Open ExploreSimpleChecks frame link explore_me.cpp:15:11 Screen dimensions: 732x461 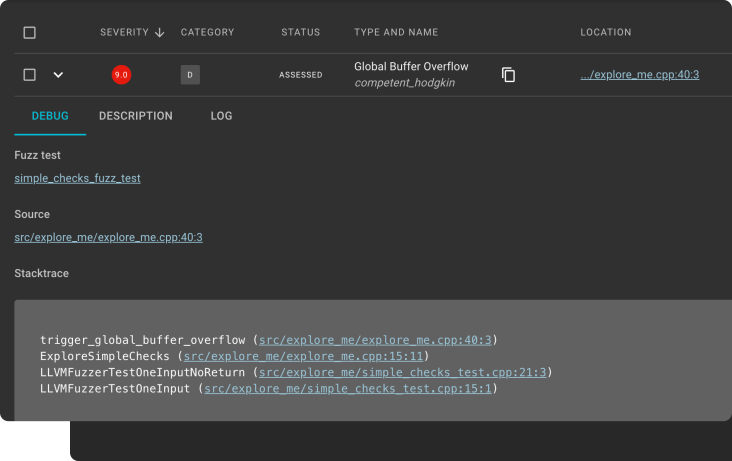tap(304, 356)
